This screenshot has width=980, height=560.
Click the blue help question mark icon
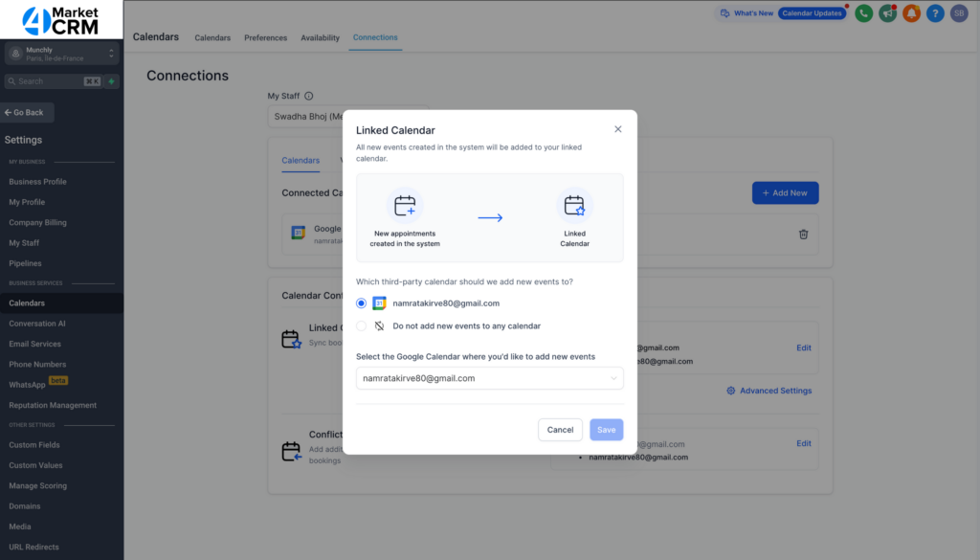coord(935,13)
